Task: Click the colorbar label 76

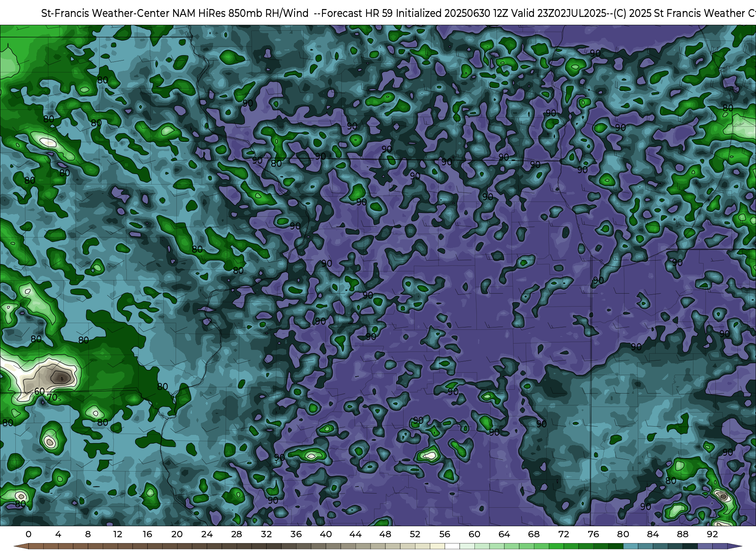Action: click(x=593, y=534)
